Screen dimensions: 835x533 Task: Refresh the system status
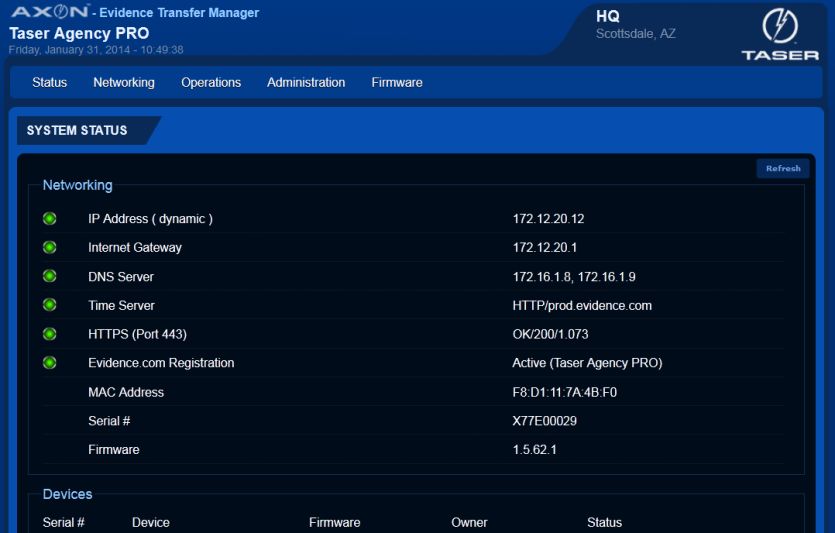tap(783, 168)
